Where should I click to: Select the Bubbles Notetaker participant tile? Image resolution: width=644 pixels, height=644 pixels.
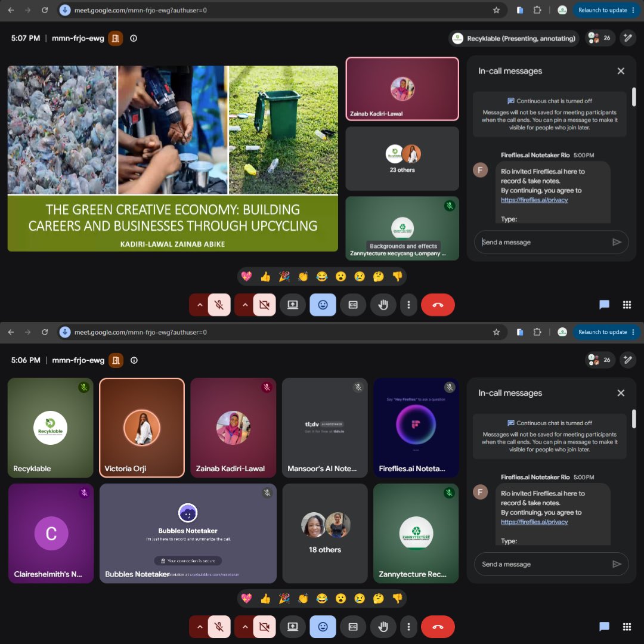188,533
